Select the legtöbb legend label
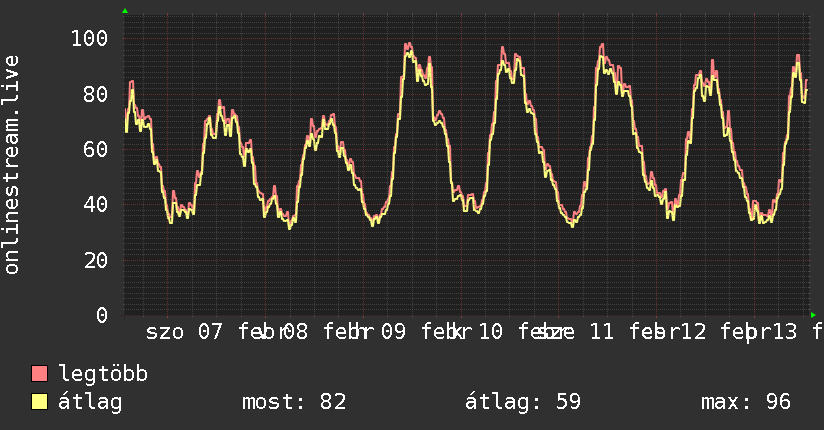 (x=103, y=374)
